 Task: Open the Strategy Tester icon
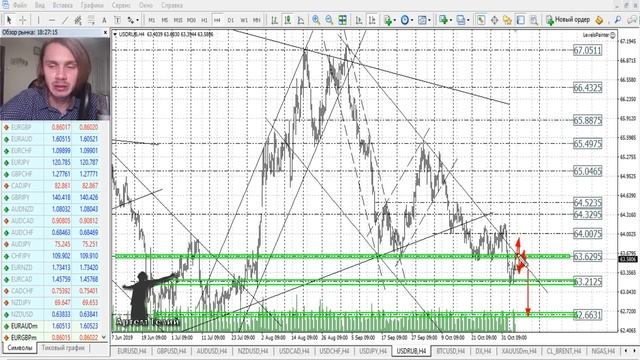[x=533, y=20]
